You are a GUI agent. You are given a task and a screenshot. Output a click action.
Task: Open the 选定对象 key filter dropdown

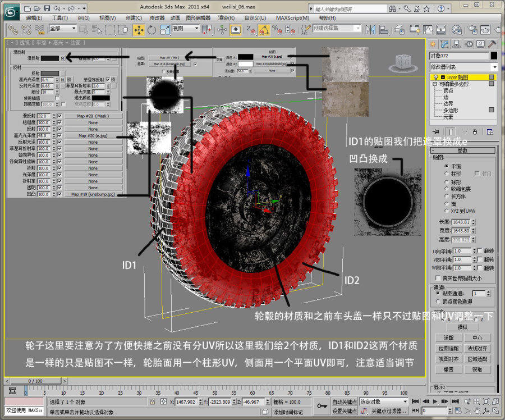pos(384,401)
